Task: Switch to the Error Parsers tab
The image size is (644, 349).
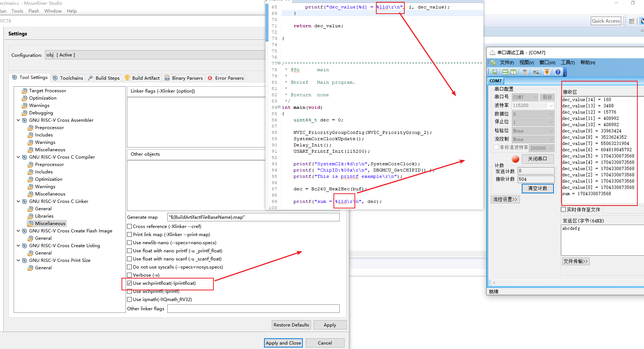Action: pyautogui.click(x=226, y=78)
